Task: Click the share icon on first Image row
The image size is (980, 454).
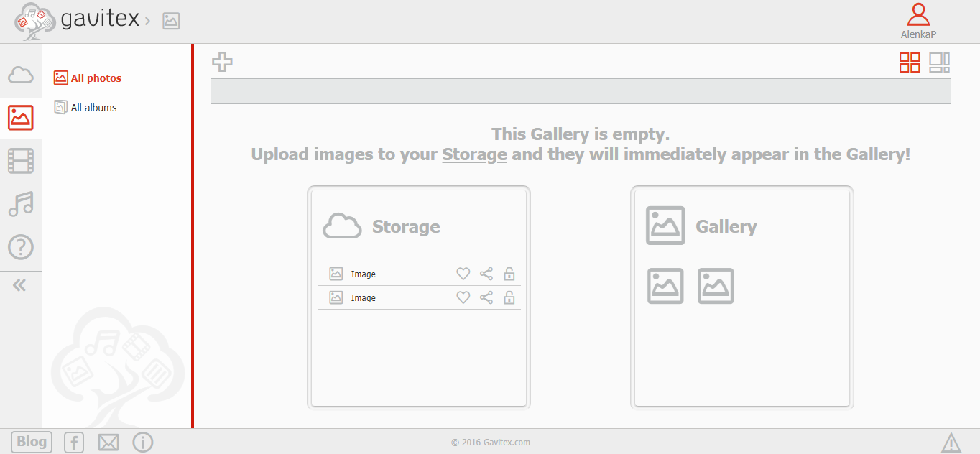Action: 486,274
